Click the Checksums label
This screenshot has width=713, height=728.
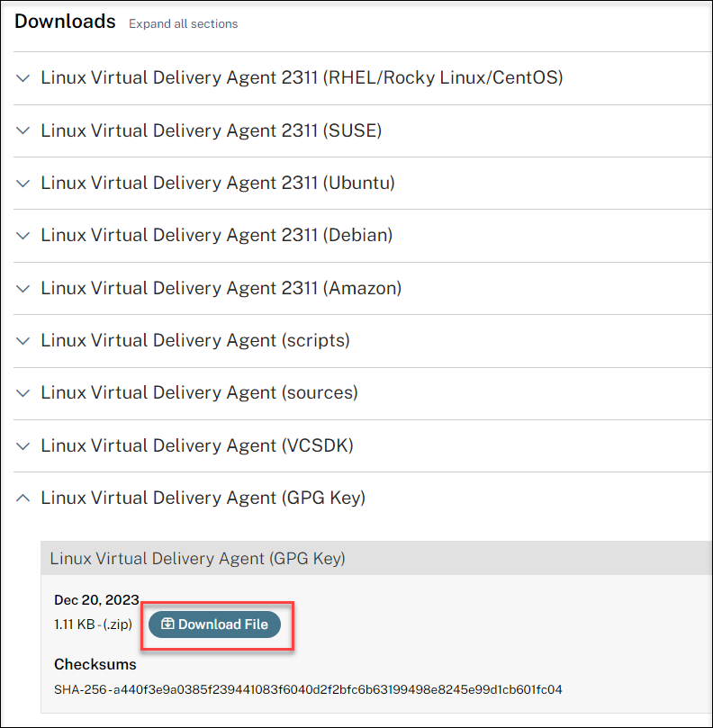(x=95, y=664)
